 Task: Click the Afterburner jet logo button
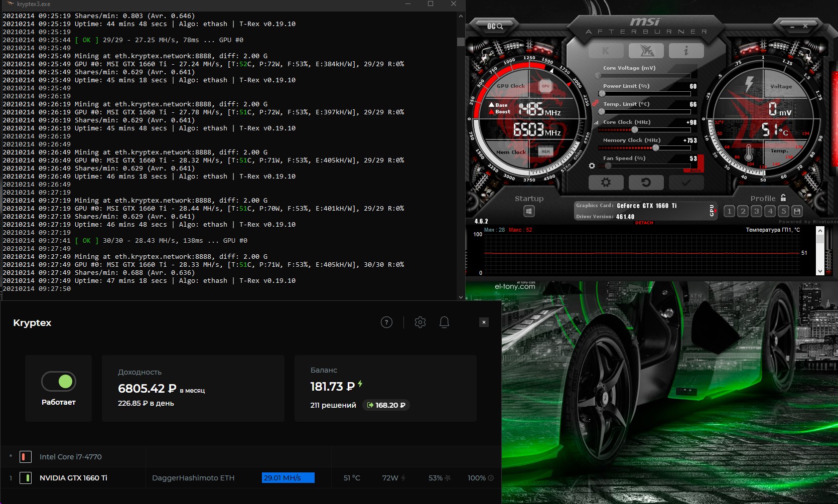(x=646, y=51)
